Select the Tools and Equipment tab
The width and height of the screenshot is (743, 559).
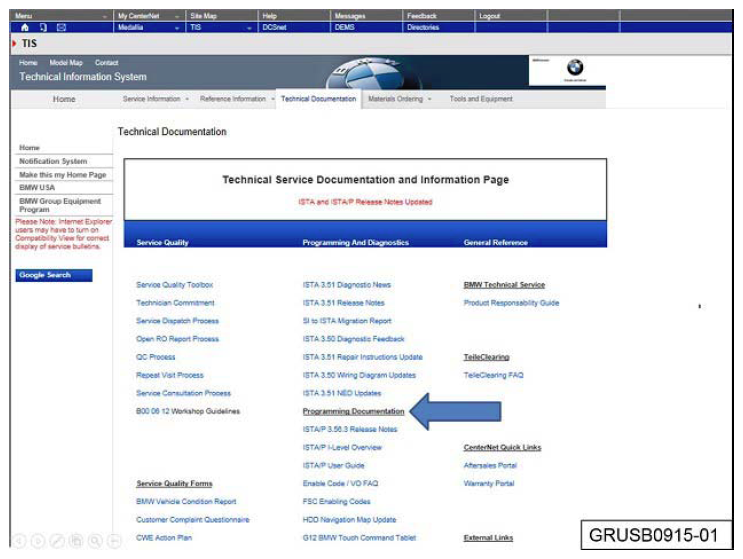(x=481, y=99)
